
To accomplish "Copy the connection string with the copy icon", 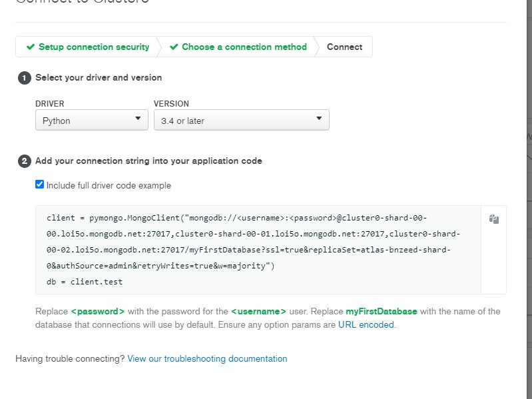I will point(493,219).
